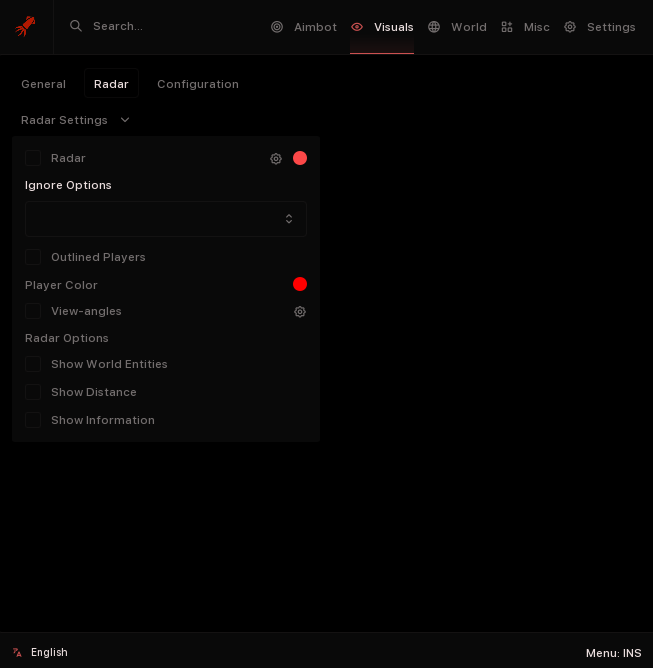
Task: Select the Visuals tab
Action: coord(382,27)
